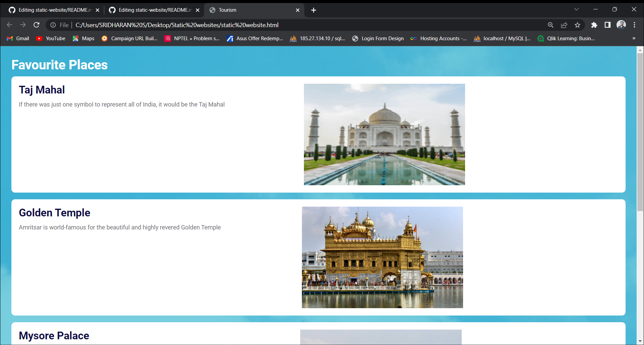Close the second GitHub README tab
This screenshot has width=644, height=345.
[x=198, y=10]
